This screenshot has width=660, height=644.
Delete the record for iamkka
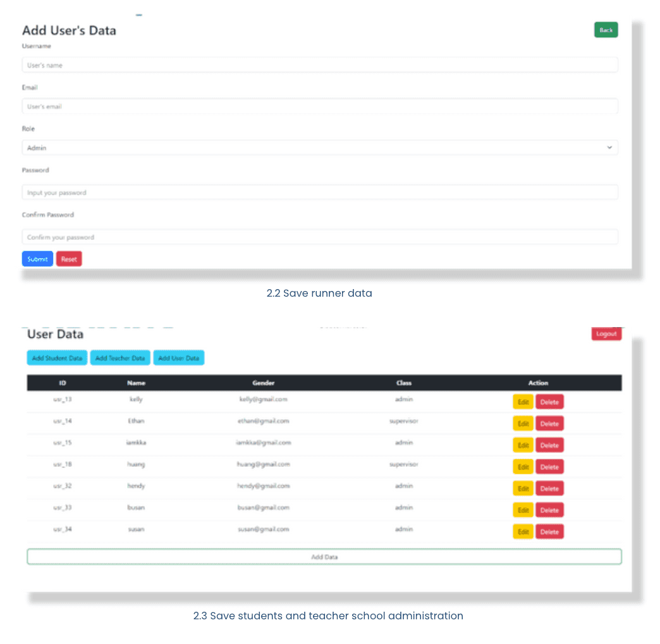(549, 445)
